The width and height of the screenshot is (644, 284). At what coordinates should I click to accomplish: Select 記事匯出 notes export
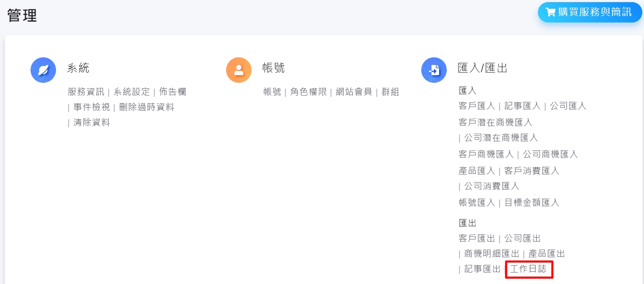482,269
